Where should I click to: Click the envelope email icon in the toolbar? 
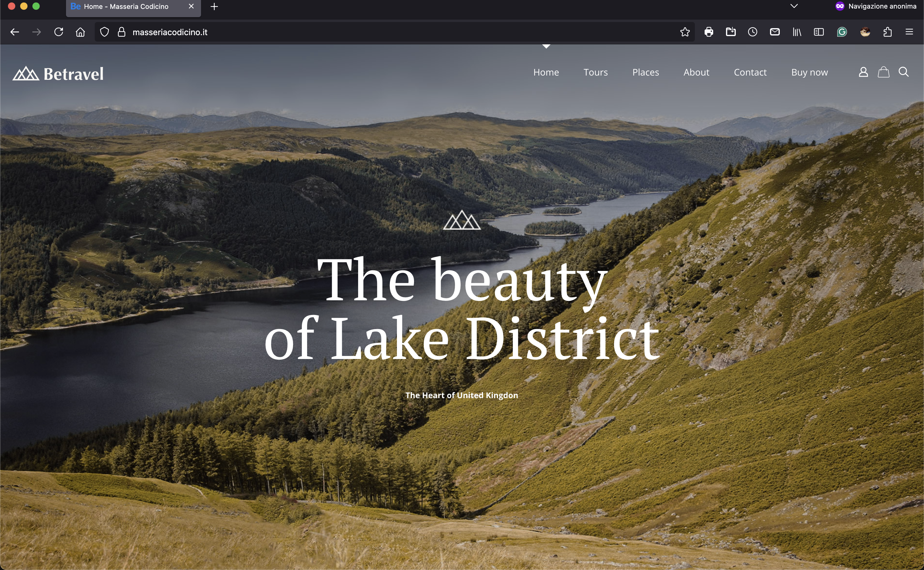pyautogui.click(x=775, y=32)
